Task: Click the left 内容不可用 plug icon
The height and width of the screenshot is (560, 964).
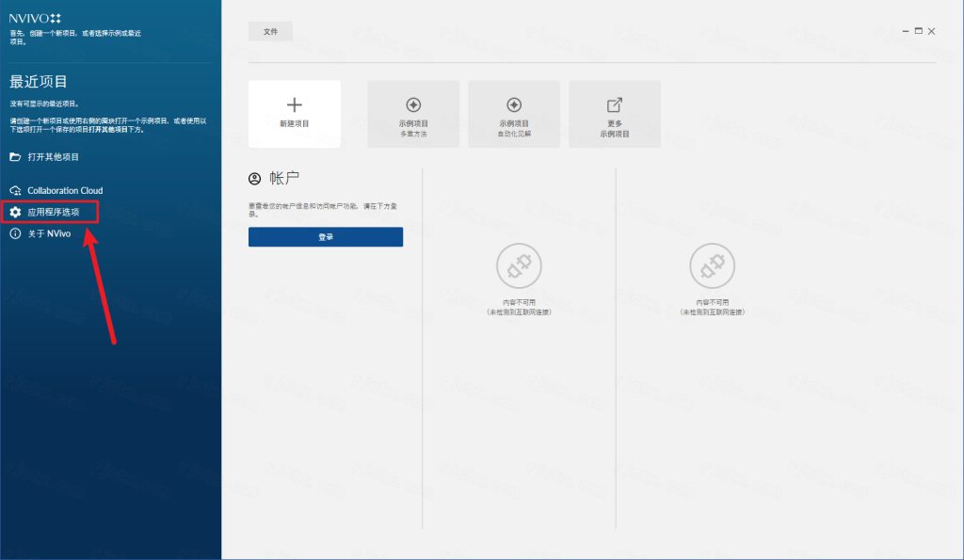Action: click(x=519, y=265)
